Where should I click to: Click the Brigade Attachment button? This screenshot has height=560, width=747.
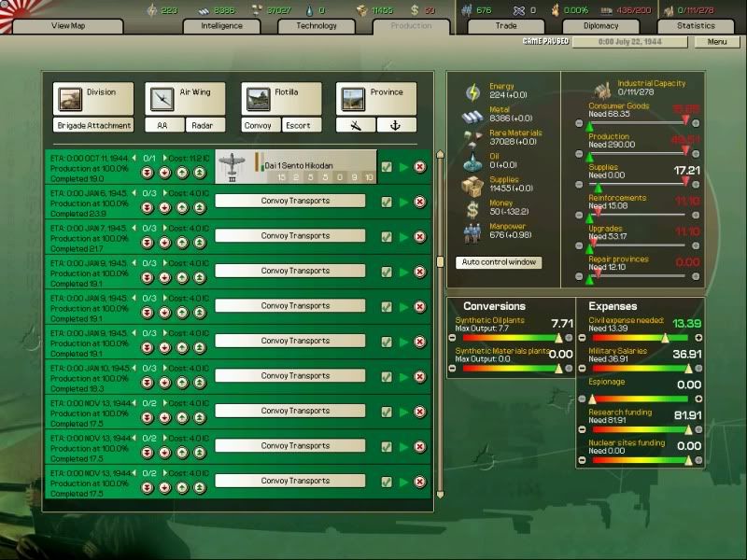click(x=93, y=125)
